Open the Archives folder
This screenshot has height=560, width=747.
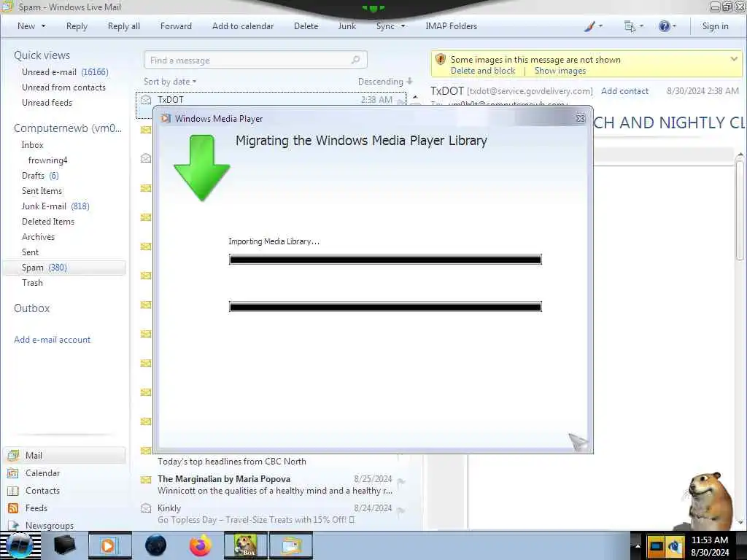click(38, 237)
